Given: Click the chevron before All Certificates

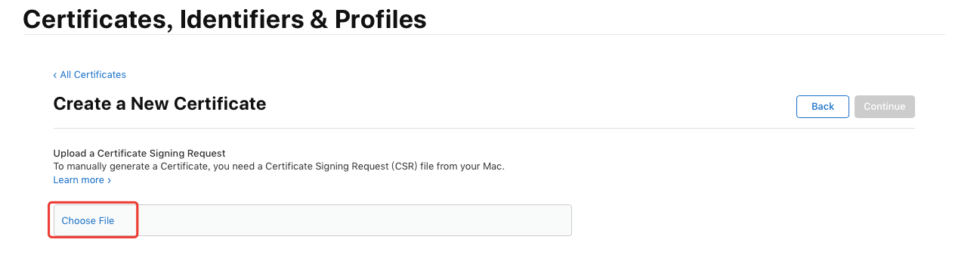Looking at the screenshot, I should [55, 75].
